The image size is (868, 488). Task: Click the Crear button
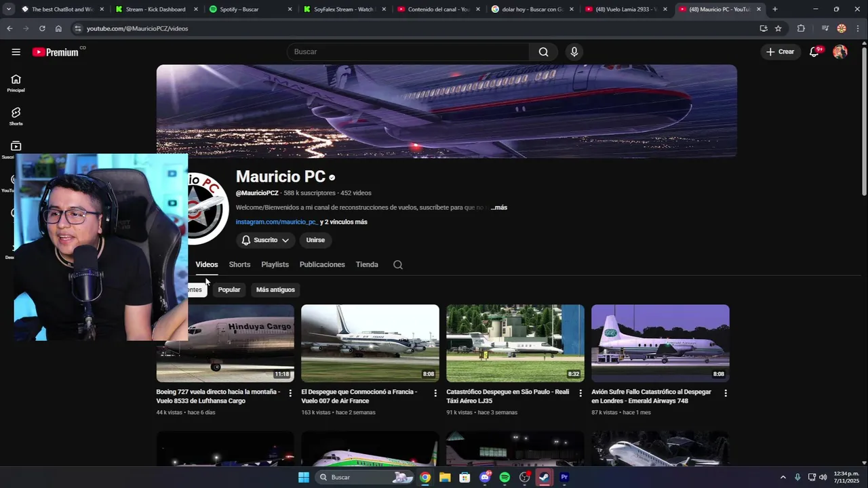point(780,52)
